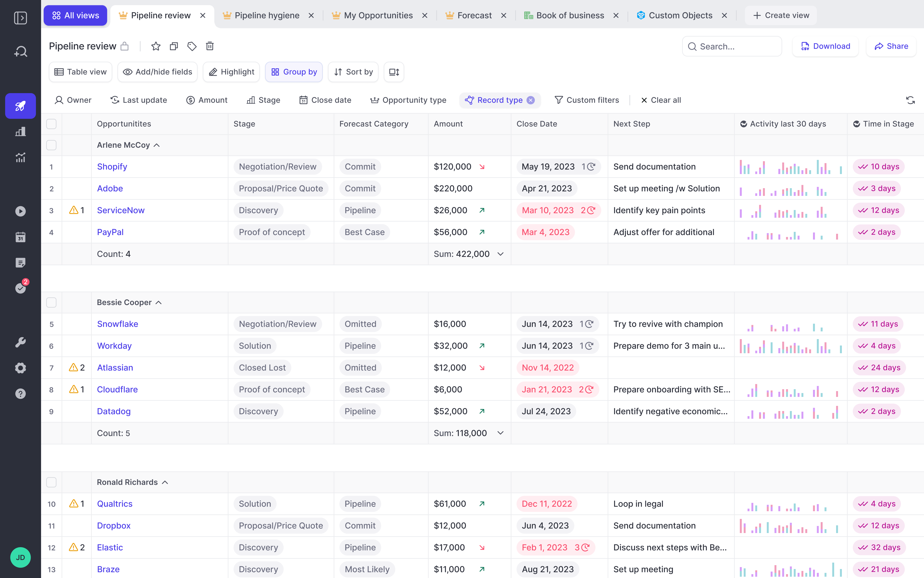The width and height of the screenshot is (924, 578).
Task: Delete the Pipeline review view with trash icon
Action: (210, 46)
